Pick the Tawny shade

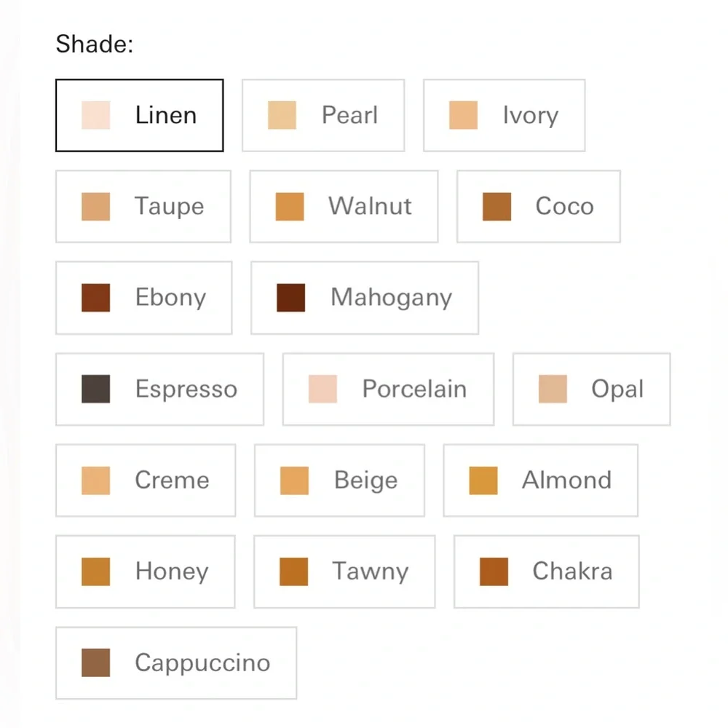(x=344, y=571)
